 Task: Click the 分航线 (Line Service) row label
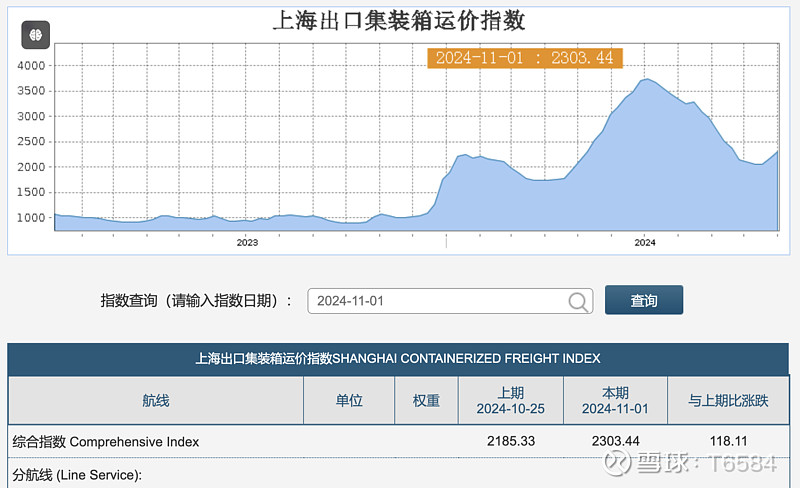tap(77, 475)
